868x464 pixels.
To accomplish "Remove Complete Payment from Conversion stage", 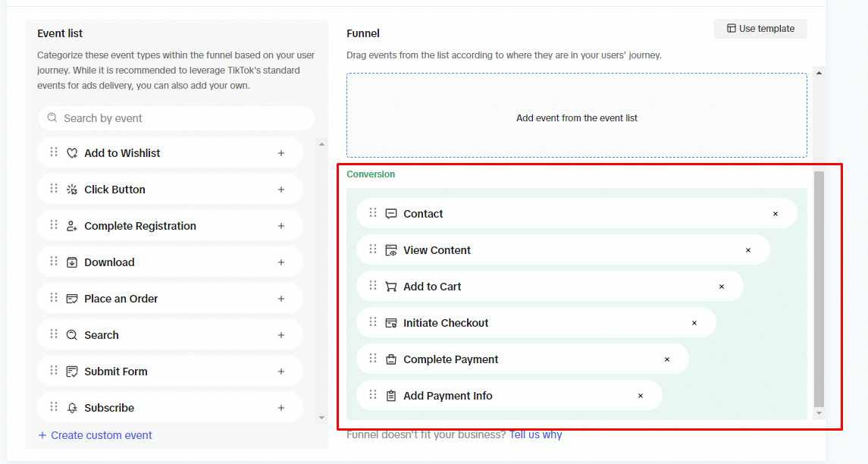I will [x=667, y=359].
